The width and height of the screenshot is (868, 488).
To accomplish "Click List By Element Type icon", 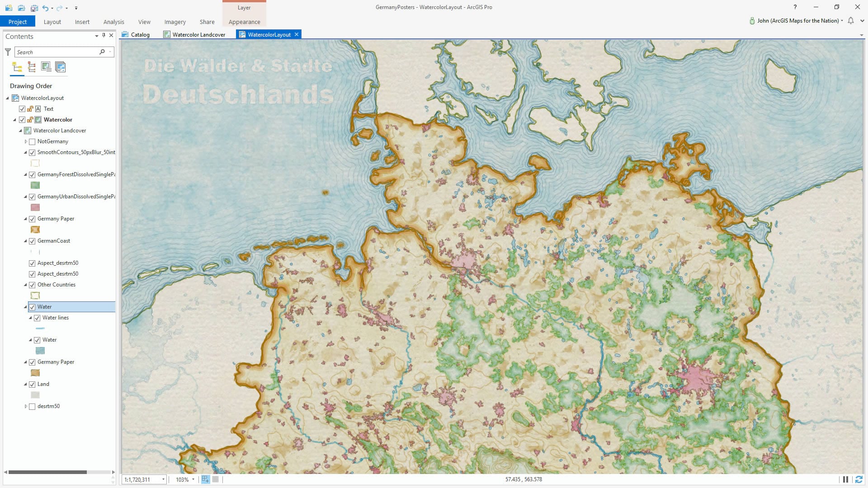I will point(32,67).
